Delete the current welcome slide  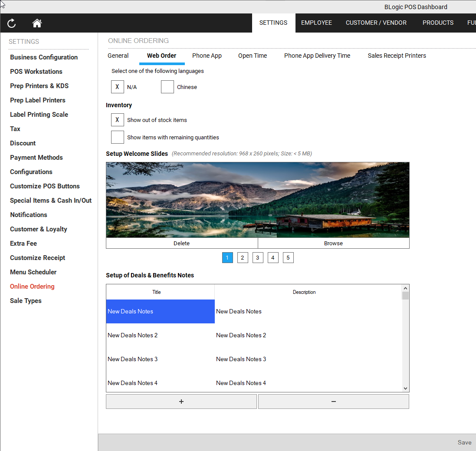[181, 243]
